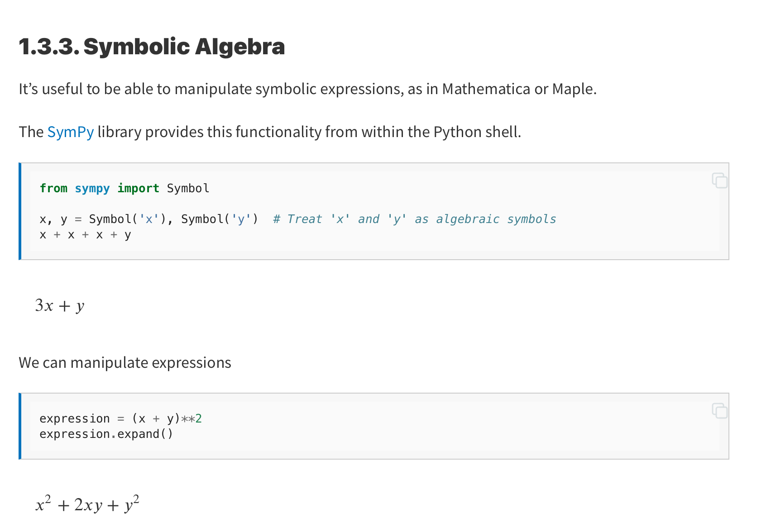Copy the expression.expand() code block

pos(719,410)
